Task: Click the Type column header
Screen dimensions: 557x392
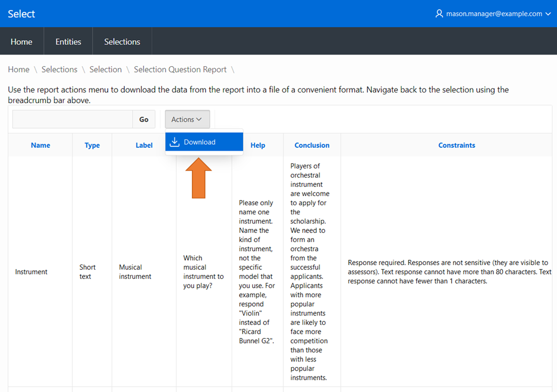Action: (x=92, y=145)
